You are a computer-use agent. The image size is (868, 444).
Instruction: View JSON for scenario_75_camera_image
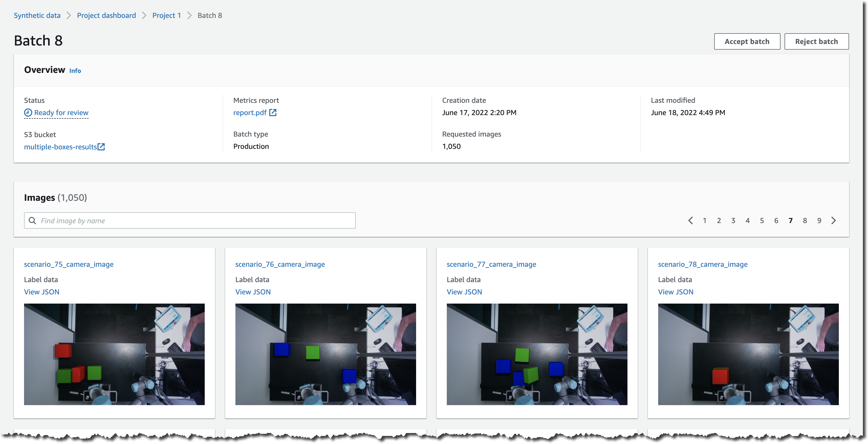41,292
